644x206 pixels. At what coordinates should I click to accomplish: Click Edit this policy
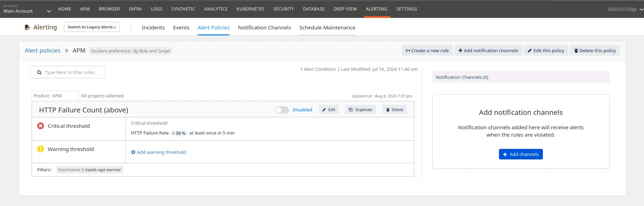pyautogui.click(x=546, y=50)
